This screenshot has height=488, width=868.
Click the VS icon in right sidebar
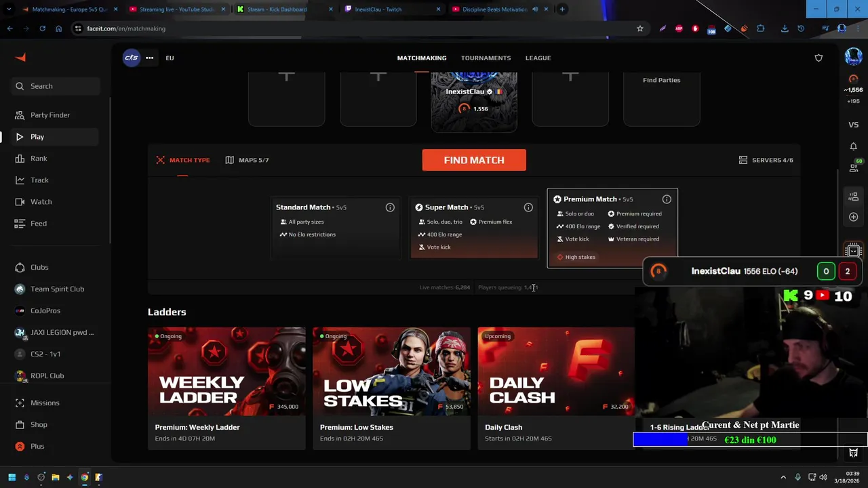tap(853, 125)
